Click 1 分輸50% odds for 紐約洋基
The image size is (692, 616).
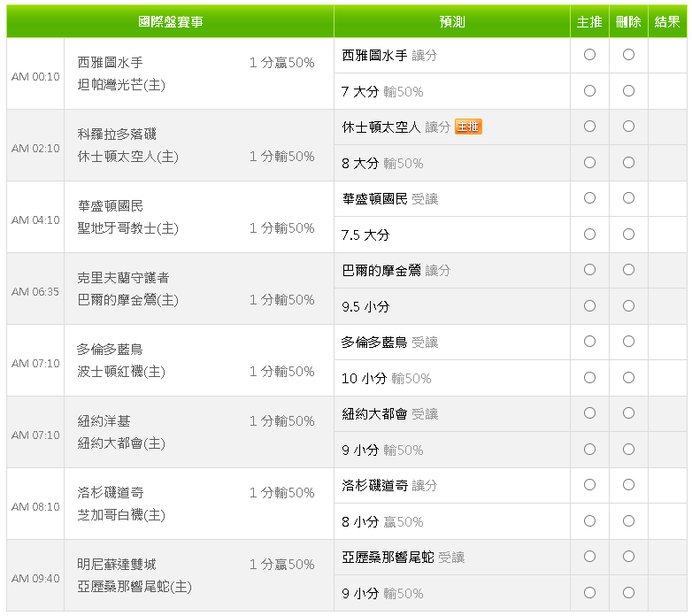coord(282,421)
